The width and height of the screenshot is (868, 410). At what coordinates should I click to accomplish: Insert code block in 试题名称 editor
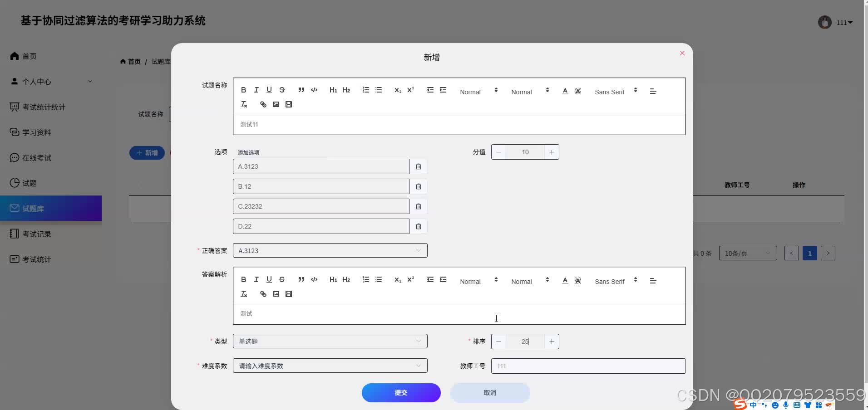point(314,90)
